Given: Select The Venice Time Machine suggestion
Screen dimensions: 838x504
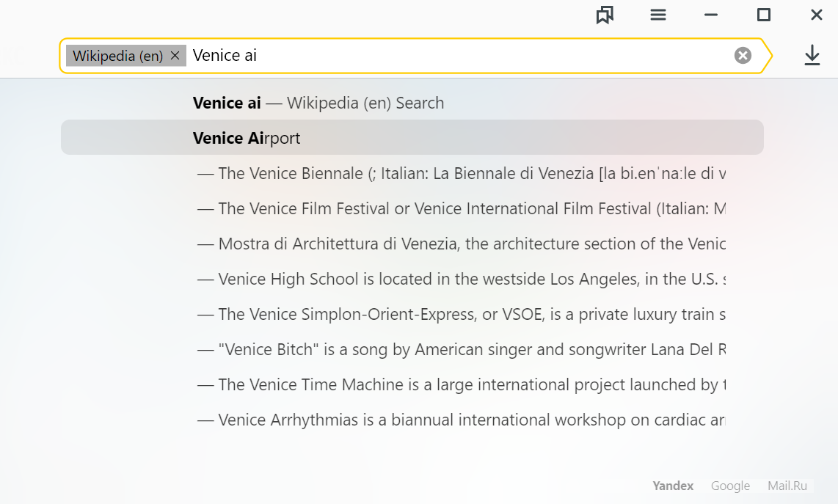Looking at the screenshot, I should (x=412, y=385).
